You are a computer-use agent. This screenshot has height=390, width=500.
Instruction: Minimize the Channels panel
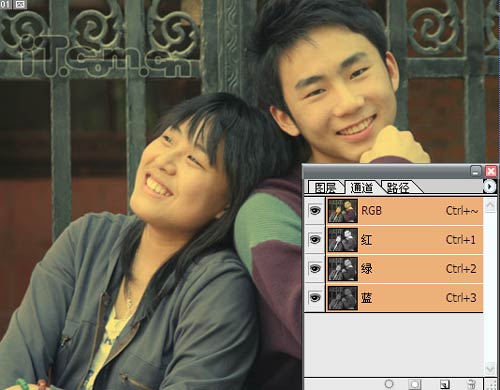[476, 171]
